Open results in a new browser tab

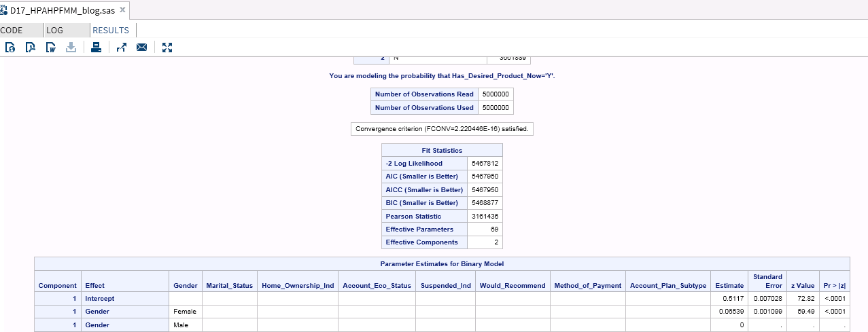122,48
